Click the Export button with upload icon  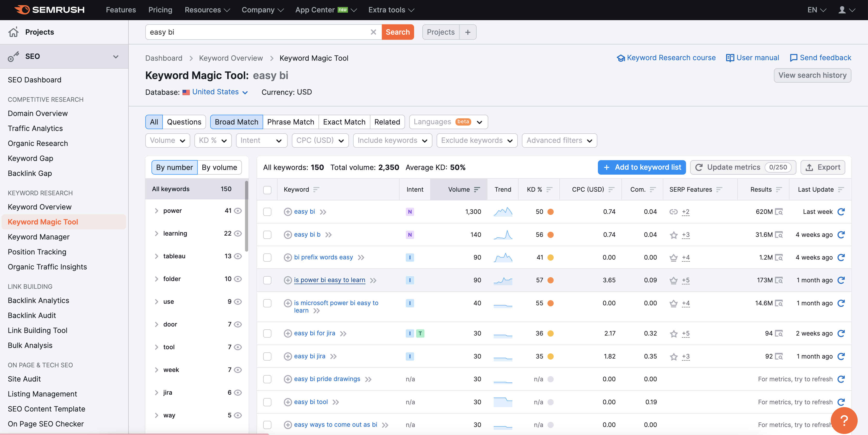coord(823,167)
